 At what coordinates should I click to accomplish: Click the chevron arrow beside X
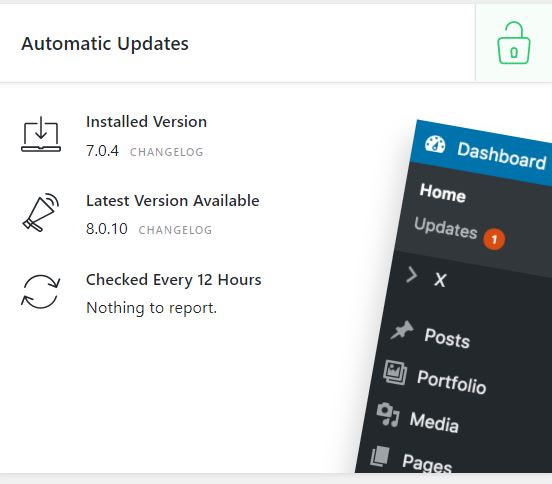pyautogui.click(x=412, y=275)
